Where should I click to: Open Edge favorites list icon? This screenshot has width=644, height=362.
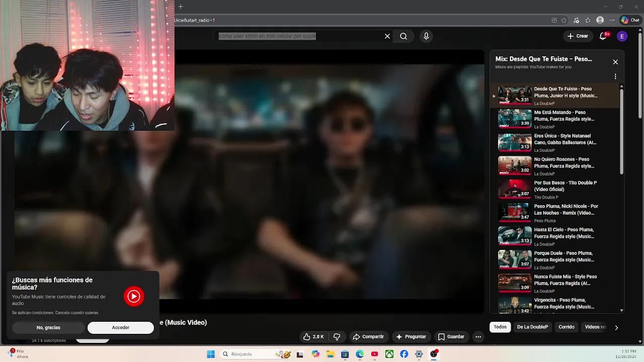(x=588, y=20)
